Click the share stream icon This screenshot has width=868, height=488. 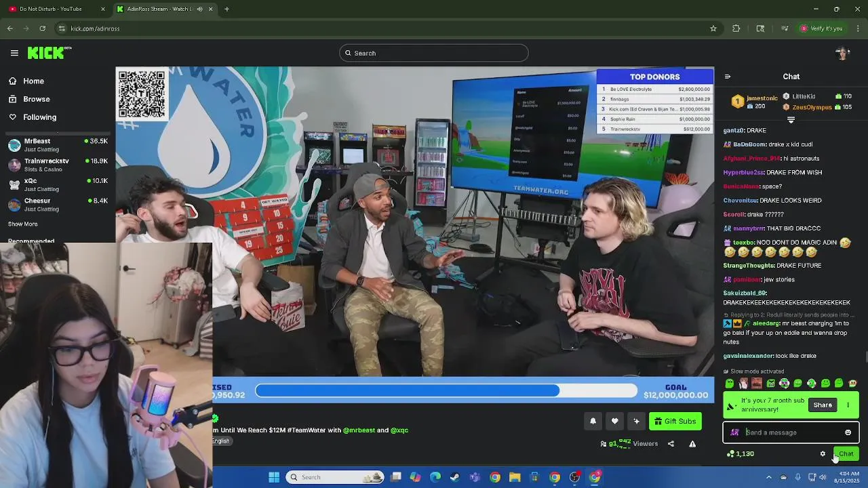click(671, 444)
